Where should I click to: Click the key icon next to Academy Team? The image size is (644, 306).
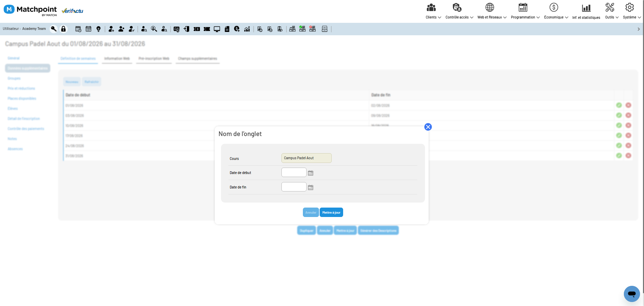click(x=54, y=29)
